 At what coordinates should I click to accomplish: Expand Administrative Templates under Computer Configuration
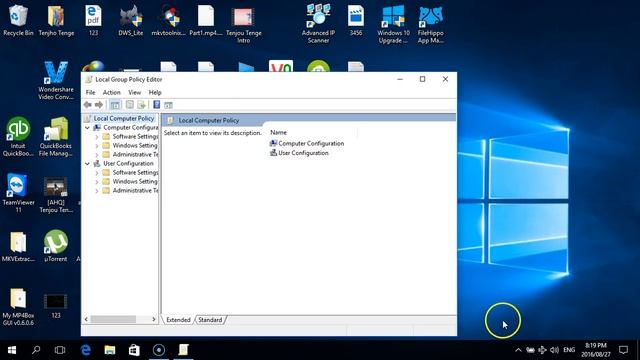(97, 155)
